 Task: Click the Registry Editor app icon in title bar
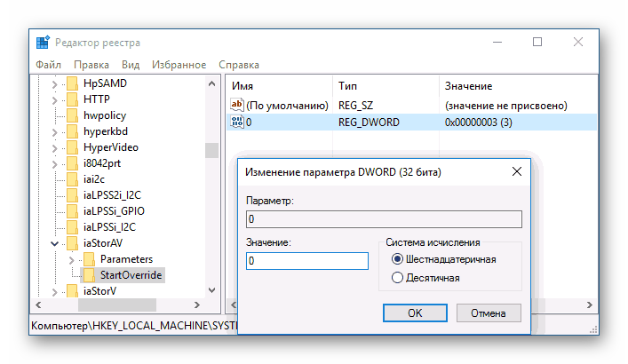[43, 42]
